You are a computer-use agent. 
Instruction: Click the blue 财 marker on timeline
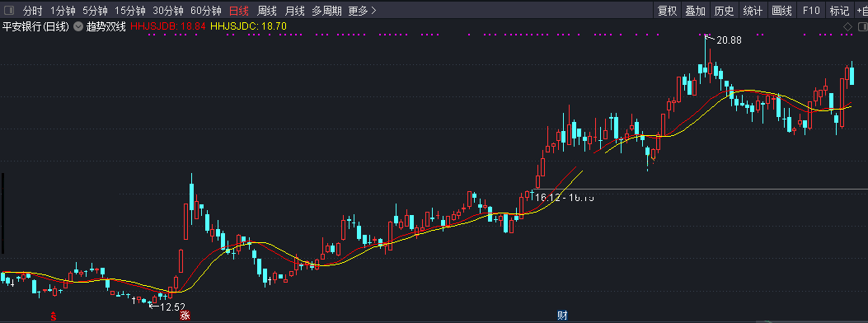[562, 316]
